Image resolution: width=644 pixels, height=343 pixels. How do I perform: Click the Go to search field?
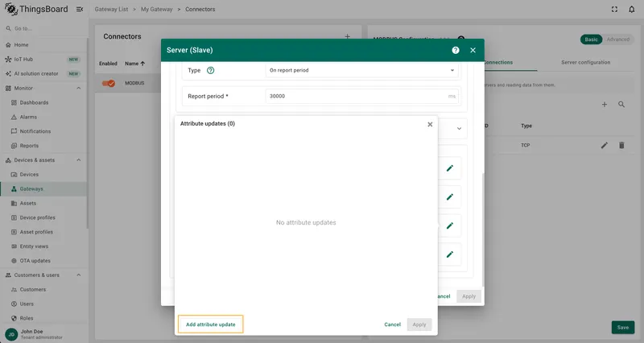43,28
